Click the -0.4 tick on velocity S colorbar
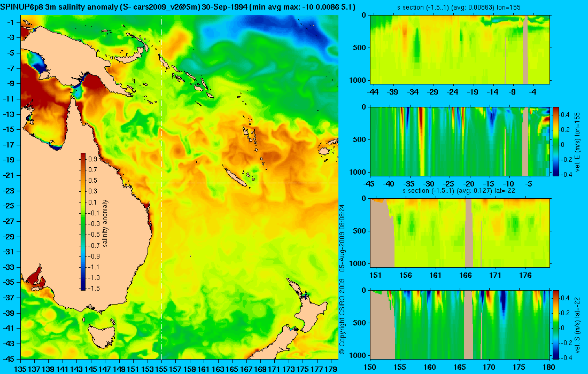Viewport: 588px width, 374px height. 566,357
